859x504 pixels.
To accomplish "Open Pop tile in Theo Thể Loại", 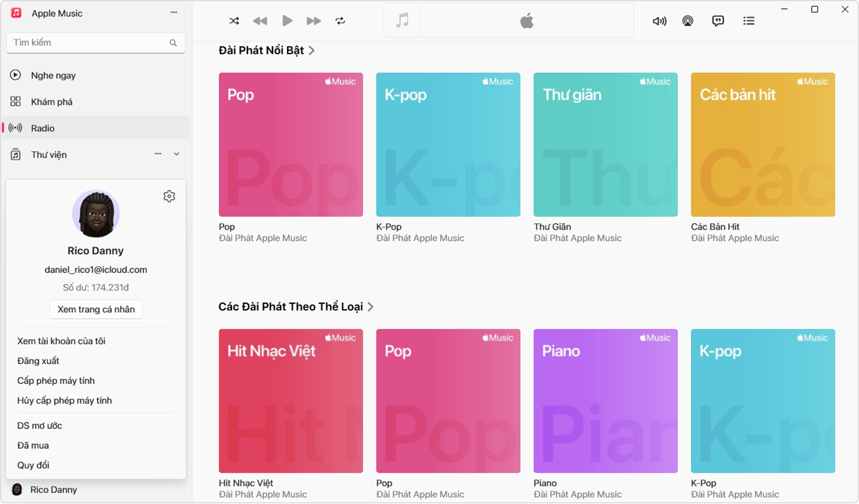I will (x=448, y=401).
